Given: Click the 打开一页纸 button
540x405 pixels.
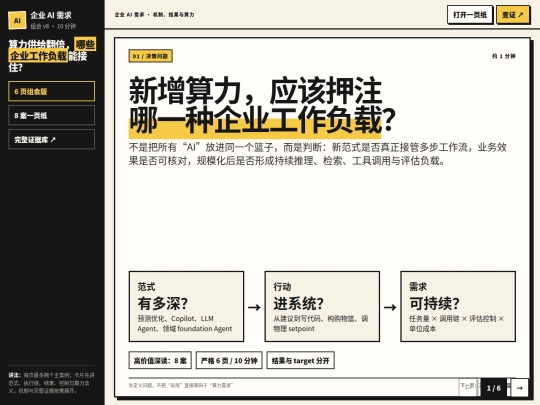Looking at the screenshot, I should [470, 15].
